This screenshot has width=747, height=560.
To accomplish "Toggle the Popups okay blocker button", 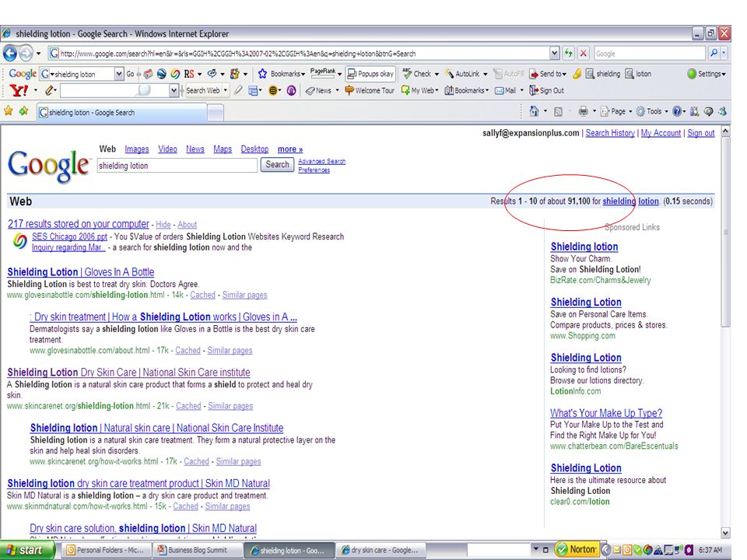I will [x=370, y=74].
